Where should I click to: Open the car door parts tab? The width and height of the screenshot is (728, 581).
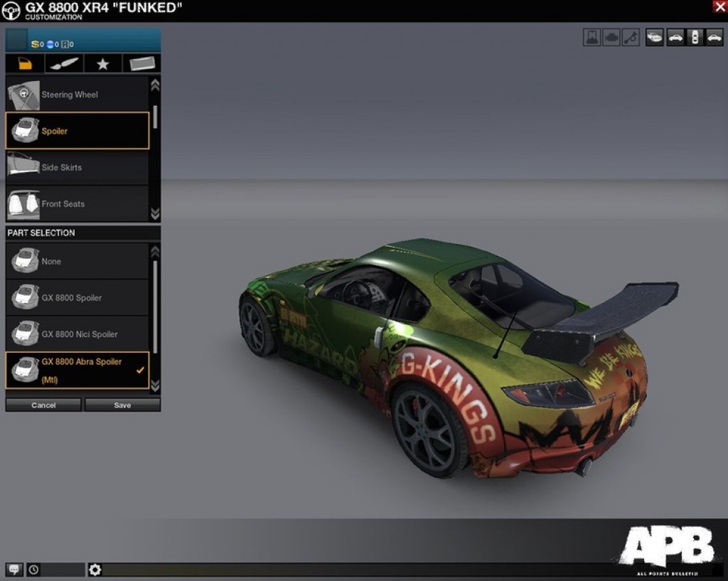(x=25, y=64)
